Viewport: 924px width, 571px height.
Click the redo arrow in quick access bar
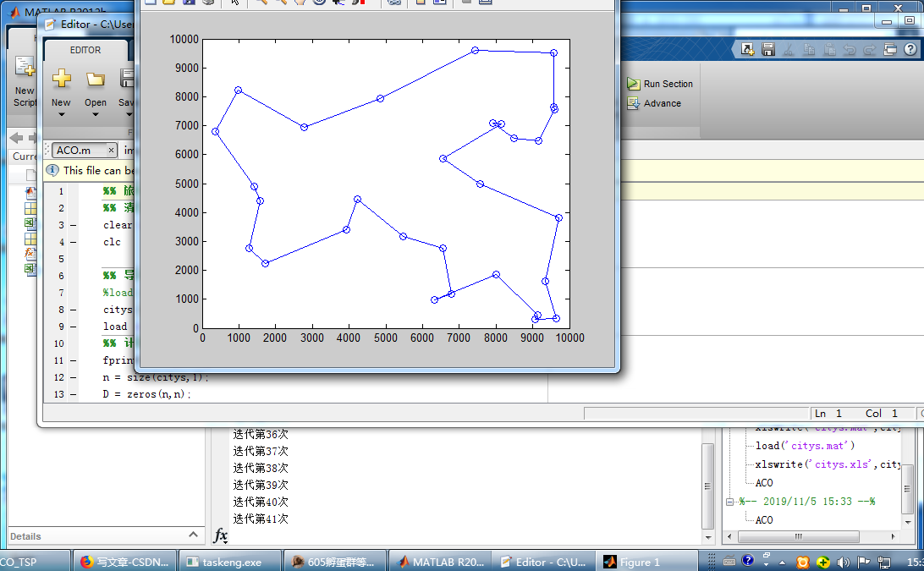click(870, 50)
